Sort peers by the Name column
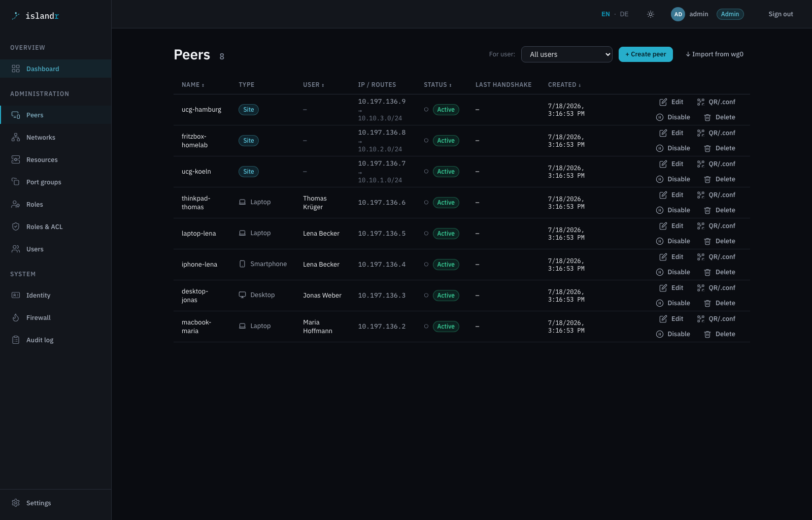This screenshot has height=520, width=812. tap(193, 85)
